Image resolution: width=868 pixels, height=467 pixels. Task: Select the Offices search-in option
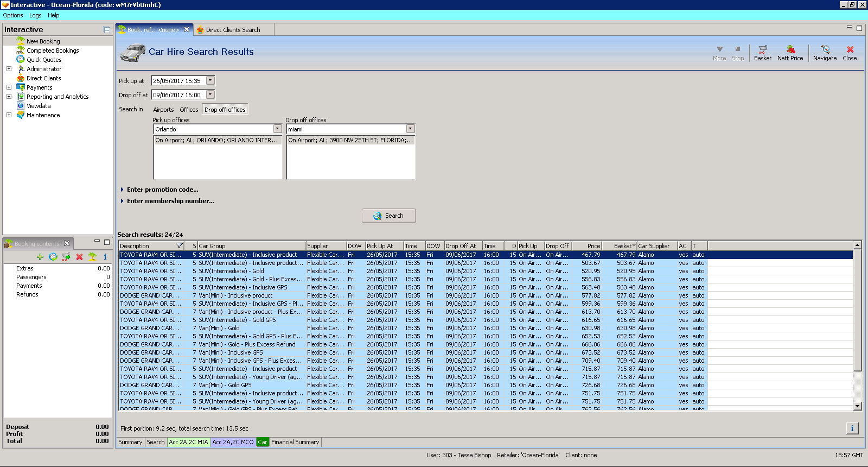pyautogui.click(x=189, y=110)
